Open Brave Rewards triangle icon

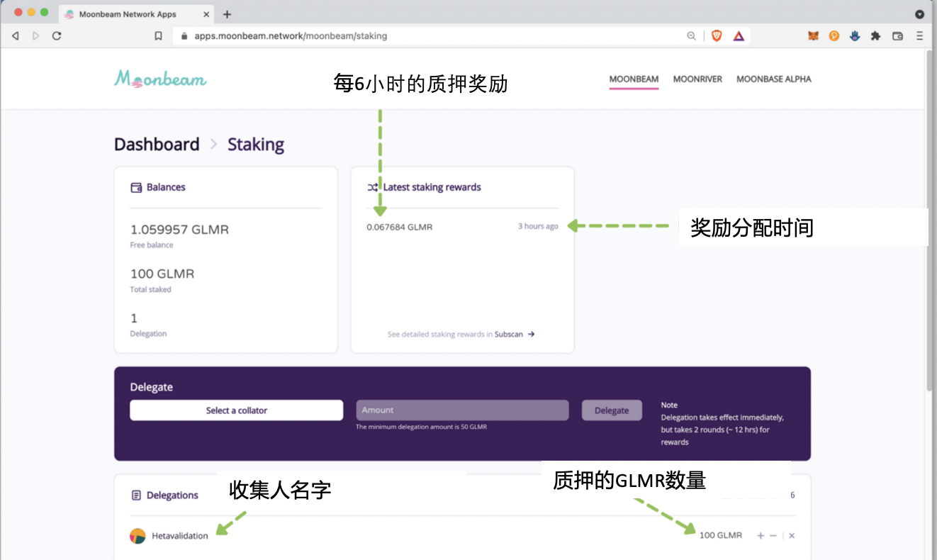739,35
